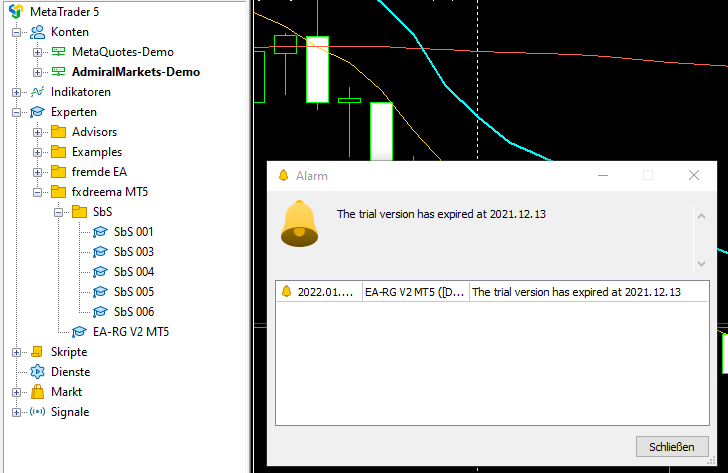Select the EA-RG V2 MT5 label in the tree
This screenshot has height=473, width=728.
click(131, 331)
